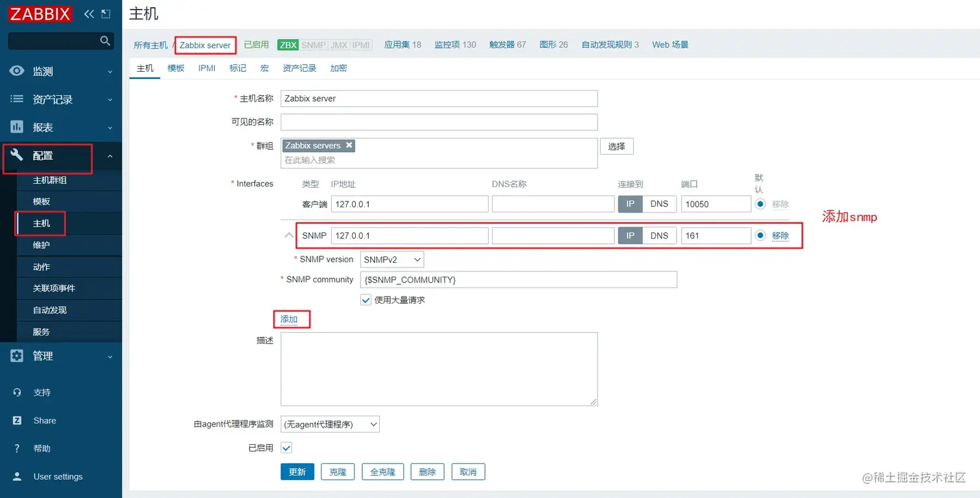Click the list icon for 资产记录

[x=17, y=99]
